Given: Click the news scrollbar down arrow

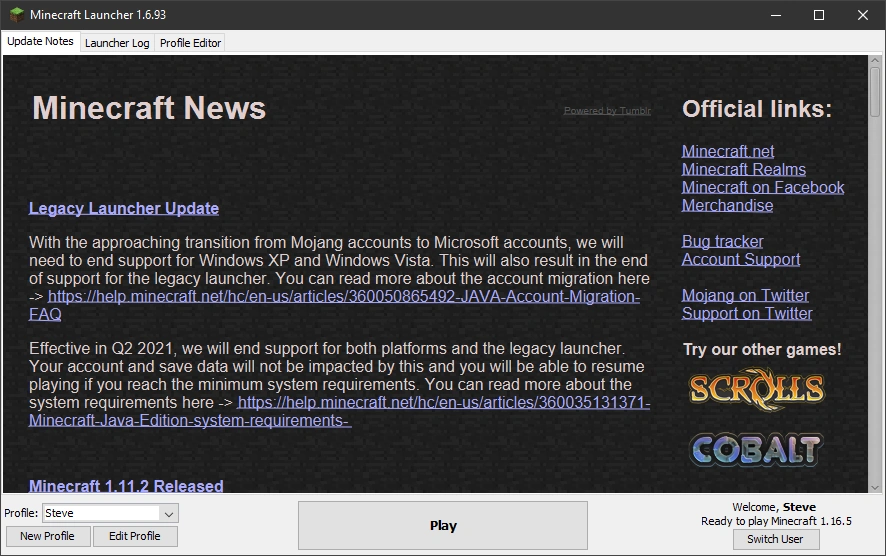Looking at the screenshot, I should pos(875,488).
